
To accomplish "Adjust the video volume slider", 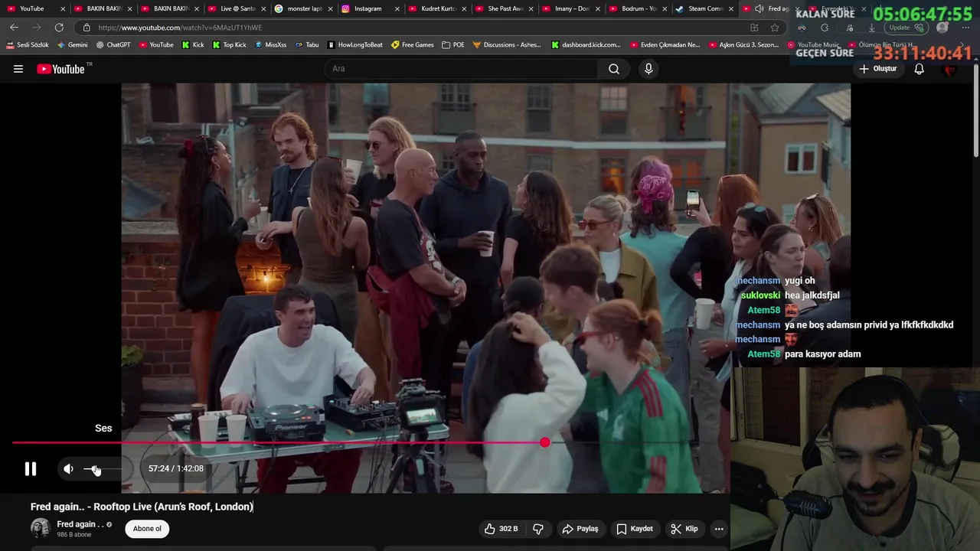I will coord(102,469).
